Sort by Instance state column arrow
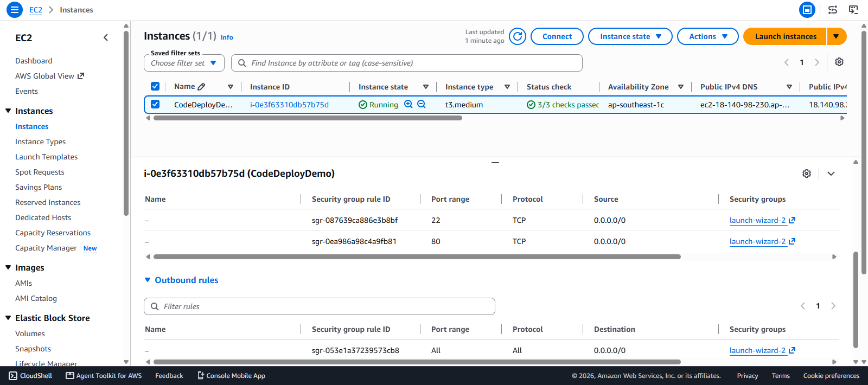Viewport: 868px width, 385px height. click(426, 87)
